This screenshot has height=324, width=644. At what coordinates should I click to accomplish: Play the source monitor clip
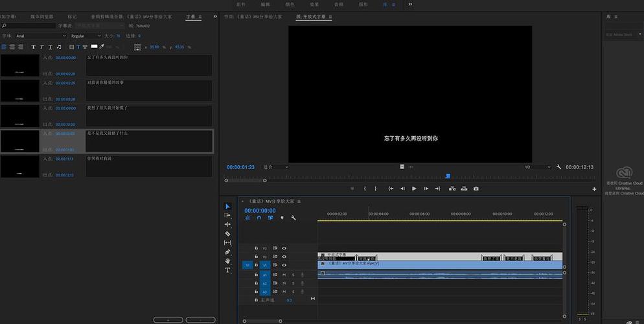point(414,189)
